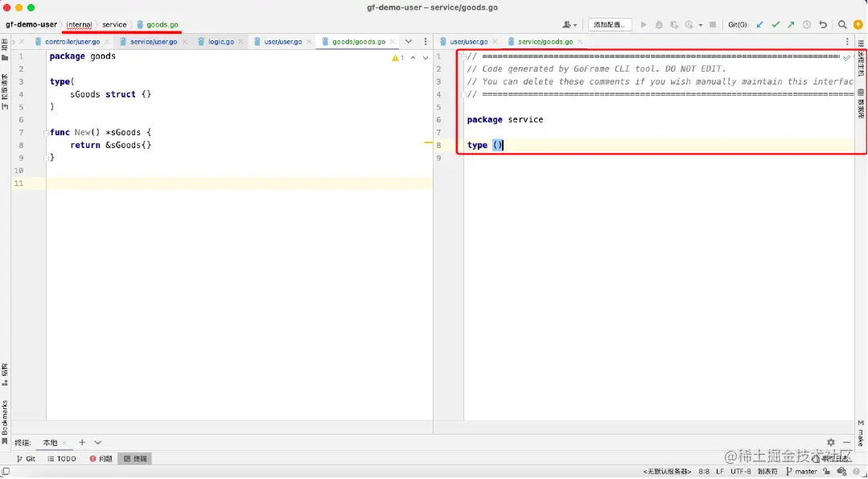Image resolution: width=868 pixels, height=479 pixels.
Task: Open terminal settings gear icon
Action: pos(831,443)
